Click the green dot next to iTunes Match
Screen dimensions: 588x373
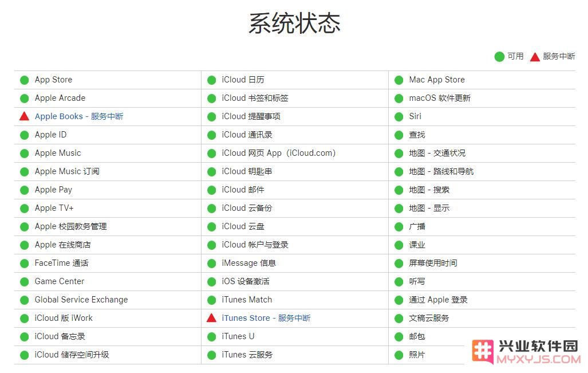(x=211, y=300)
